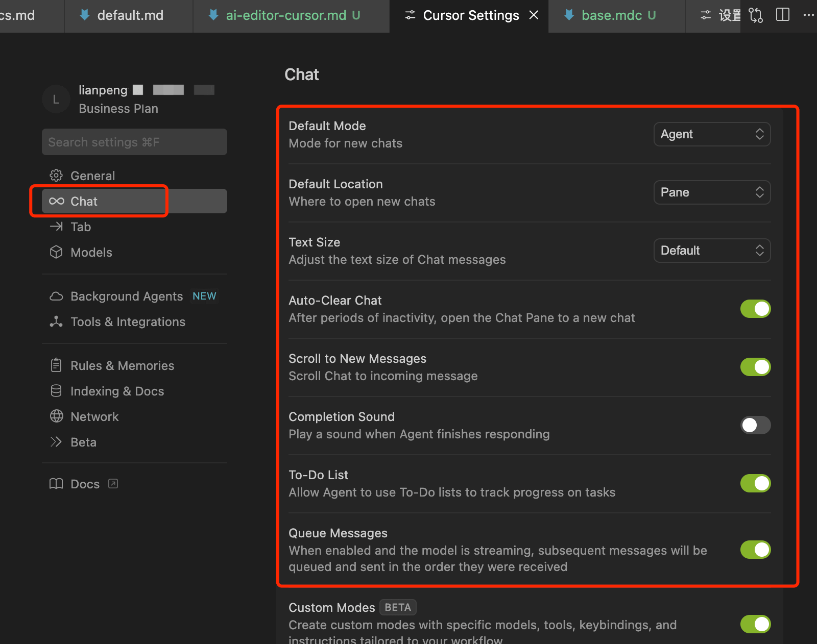Open General settings section
Viewport: 817px width, 644px height.
134,176
